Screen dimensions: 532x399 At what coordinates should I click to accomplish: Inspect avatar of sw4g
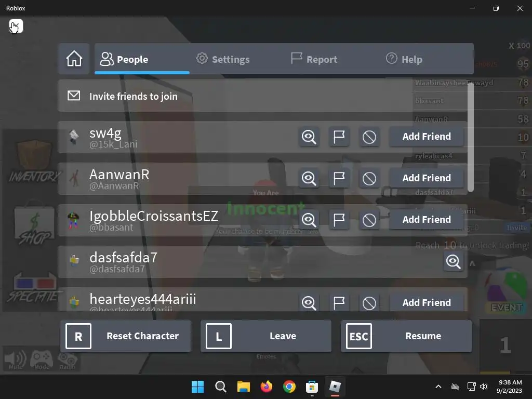pyautogui.click(x=309, y=137)
